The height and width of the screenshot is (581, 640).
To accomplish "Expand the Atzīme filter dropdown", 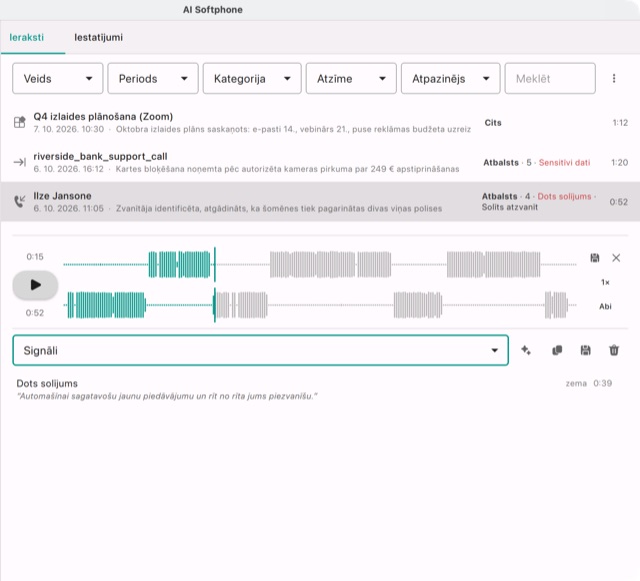I will point(351,78).
